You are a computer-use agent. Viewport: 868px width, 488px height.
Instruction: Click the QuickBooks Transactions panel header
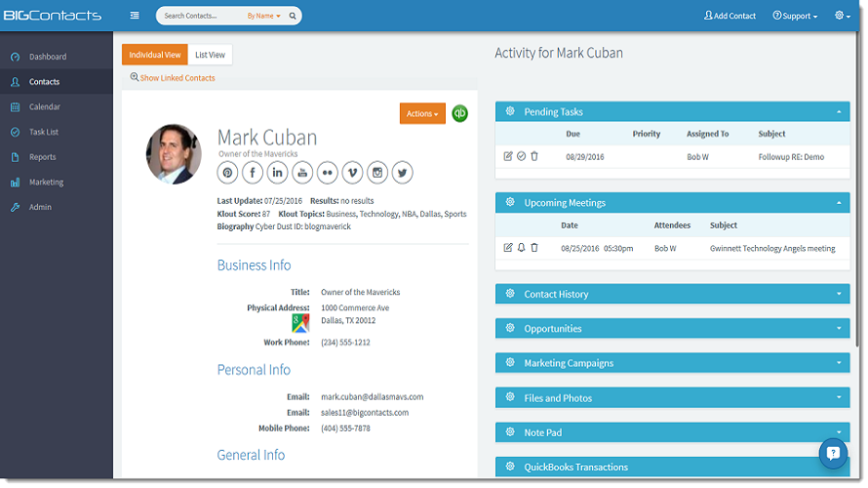coord(673,467)
